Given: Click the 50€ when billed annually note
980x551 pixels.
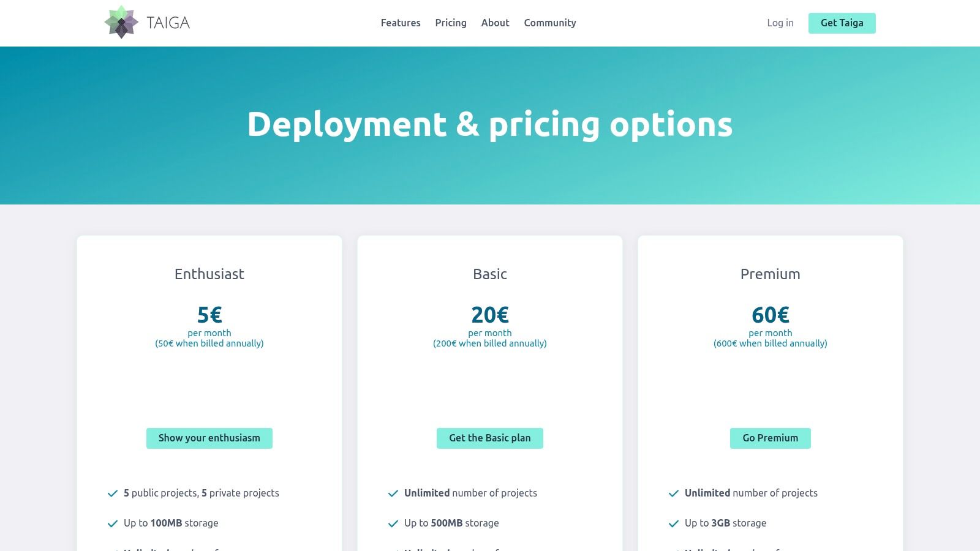Looking at the screenshot, I should coord(209,343).
